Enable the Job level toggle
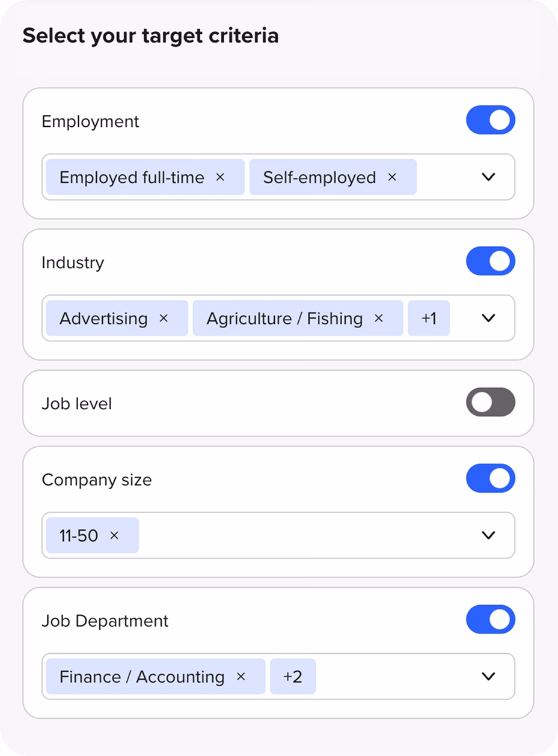558x756 pixels. pyautogui.click(x=490, y=403)
